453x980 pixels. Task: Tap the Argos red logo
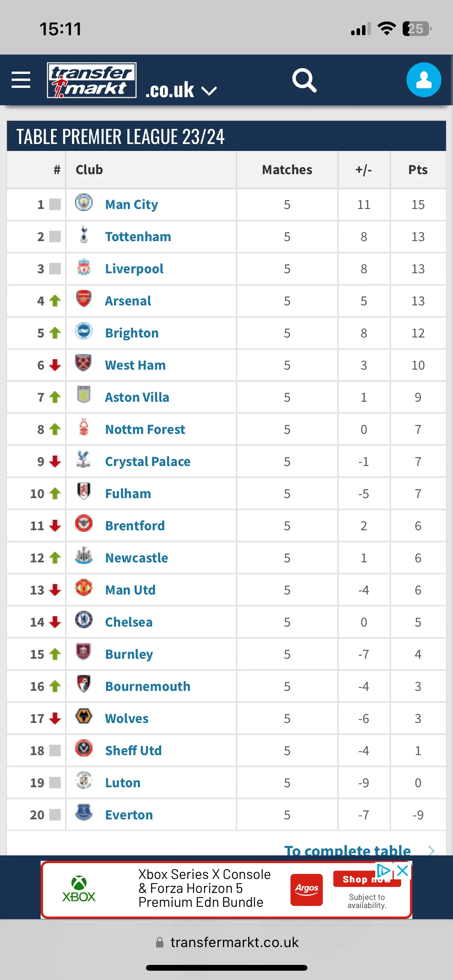(x=307, y=889)
